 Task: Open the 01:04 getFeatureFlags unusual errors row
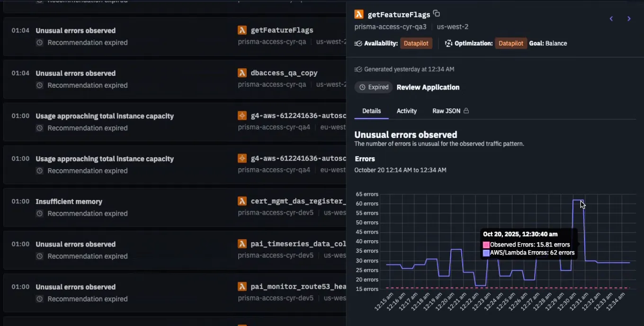(x=175, y=36)
